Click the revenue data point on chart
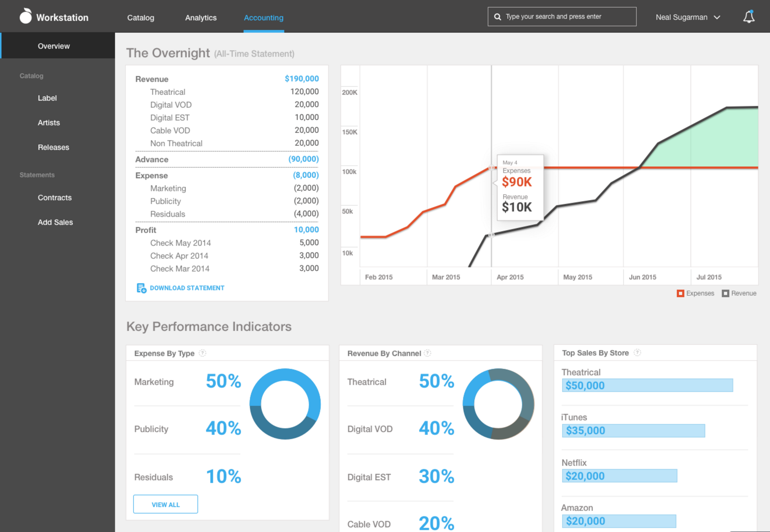The image size is (770, 532). 491,235
